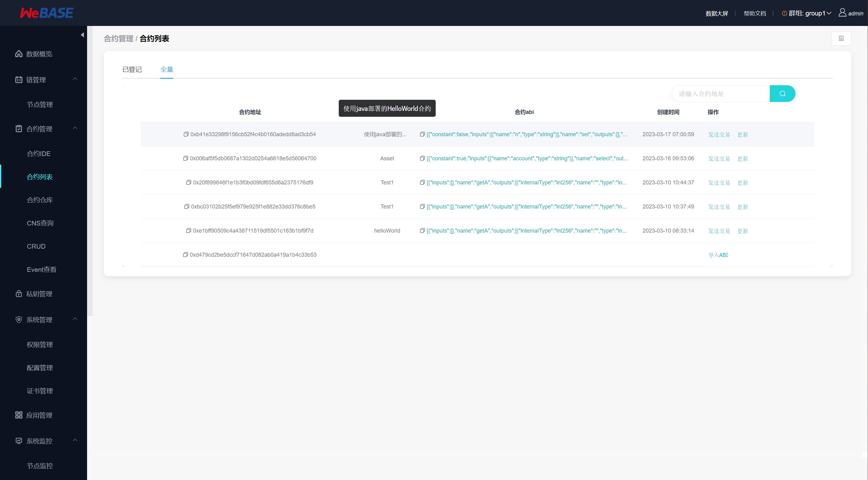Click 导入ABI in the last row
The height and width of the screenshot is (480, 868).
coord(718,255)
